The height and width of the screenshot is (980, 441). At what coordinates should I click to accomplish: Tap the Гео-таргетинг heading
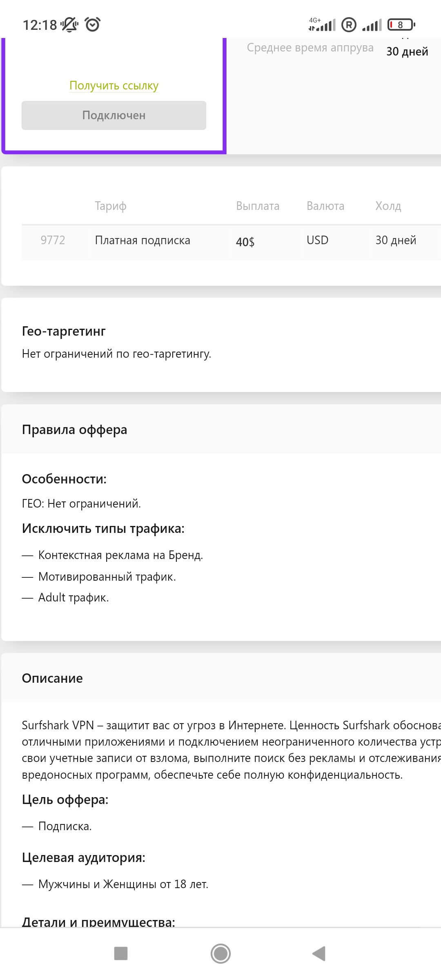pyautogui.click(x=64, y=331)
